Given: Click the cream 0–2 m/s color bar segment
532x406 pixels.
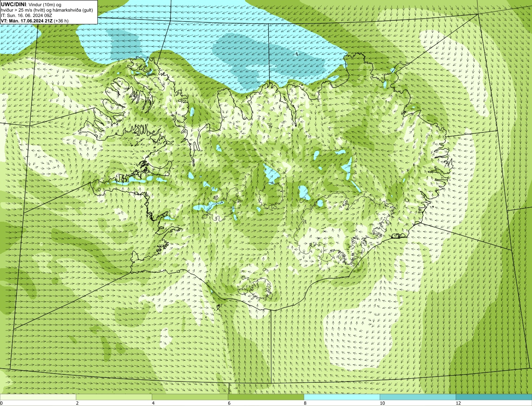Looking at the screenshot, I should pyautogui.click(x=38, y=397).
